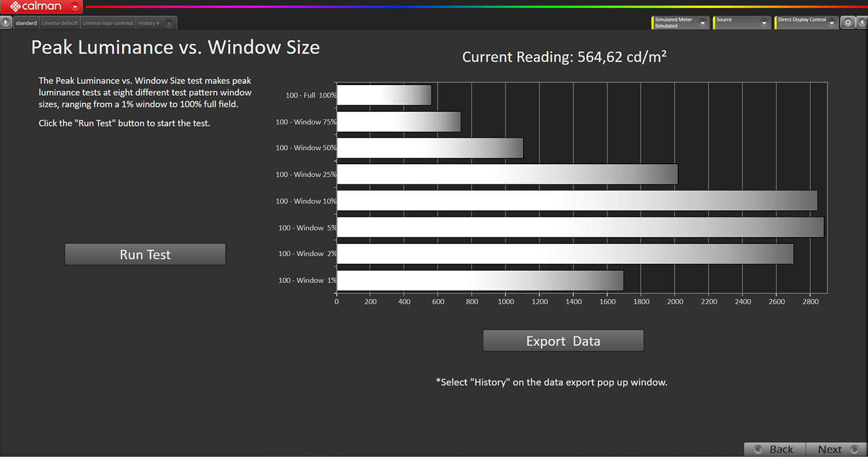This screenshot has height=457, width=868.
Task: Select the 100 - Window 5% bar
Action: click(x=580, y=227)
